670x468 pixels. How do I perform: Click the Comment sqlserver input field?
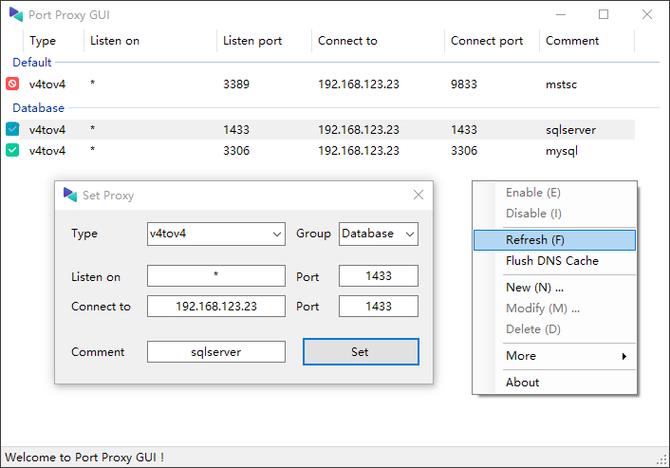pos(216,352)
